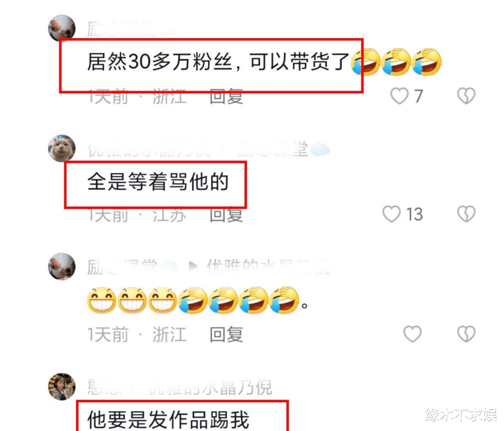Viewport: 504px width, 431px height.
Task: Open first commenter's avatar at top
Action: [x=62, y=28]
